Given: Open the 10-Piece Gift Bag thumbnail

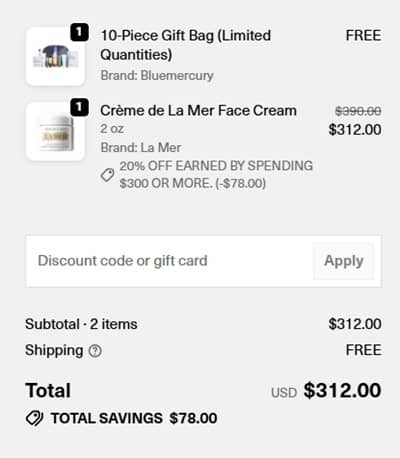Looking at the screenshot, I should point(55,56).
